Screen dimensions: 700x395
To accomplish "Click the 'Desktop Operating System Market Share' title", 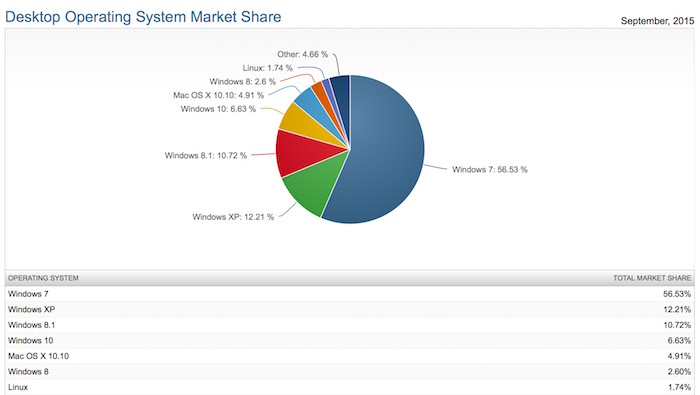I will point(143,17).
